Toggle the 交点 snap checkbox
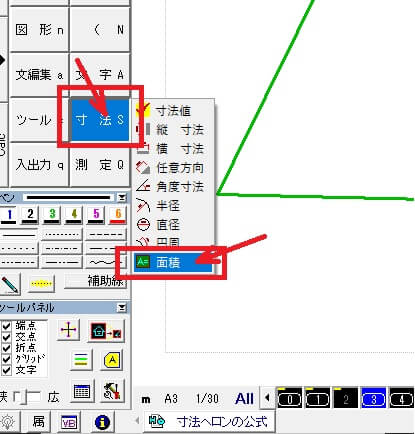The height and width of the screenshot is (434, 415). (7, 337)
